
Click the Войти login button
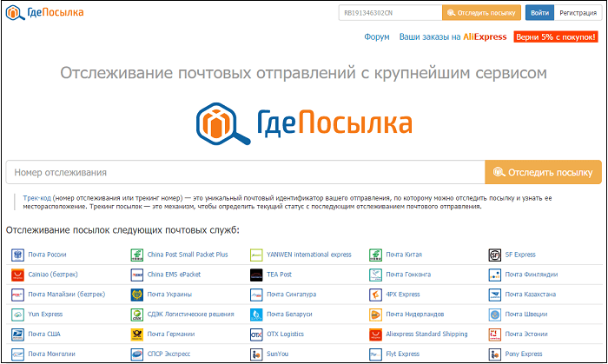(x=539, y=13)
